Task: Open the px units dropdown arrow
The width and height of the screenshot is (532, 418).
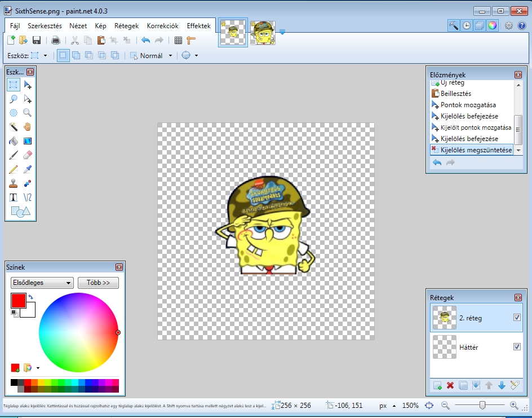Action: pos(394,406)
